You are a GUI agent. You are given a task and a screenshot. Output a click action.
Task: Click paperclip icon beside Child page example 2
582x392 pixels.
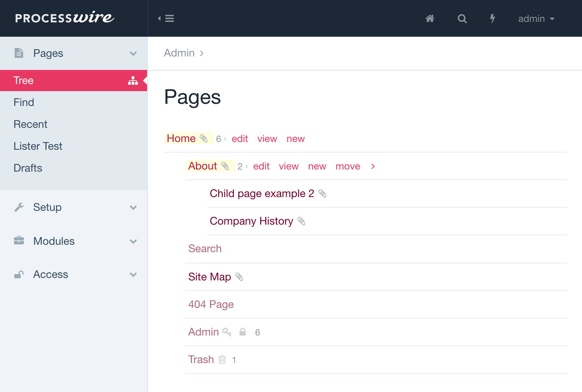pos(322,194)
